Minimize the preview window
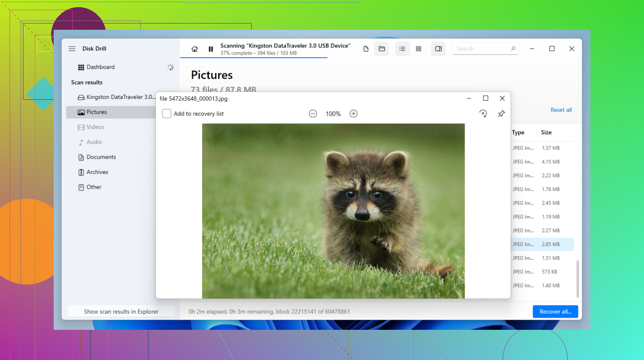The width and height of the screenshot is (644, 360). click(469, 98)
